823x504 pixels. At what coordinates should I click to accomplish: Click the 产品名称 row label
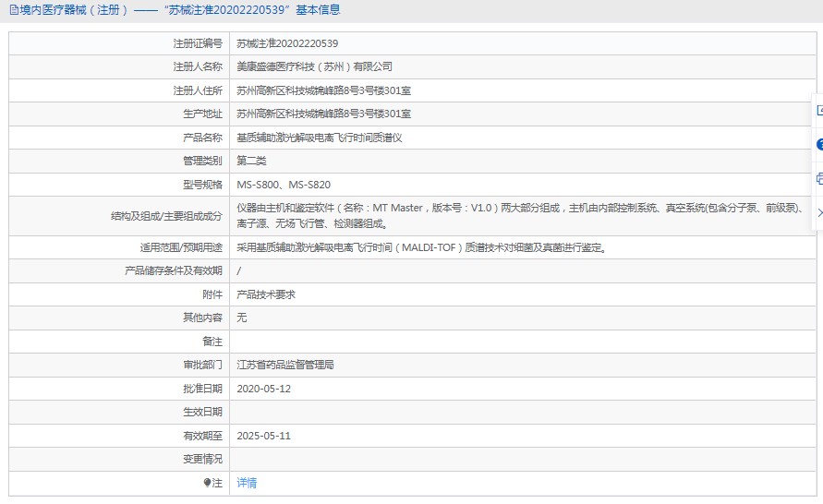tap(202, 138)
